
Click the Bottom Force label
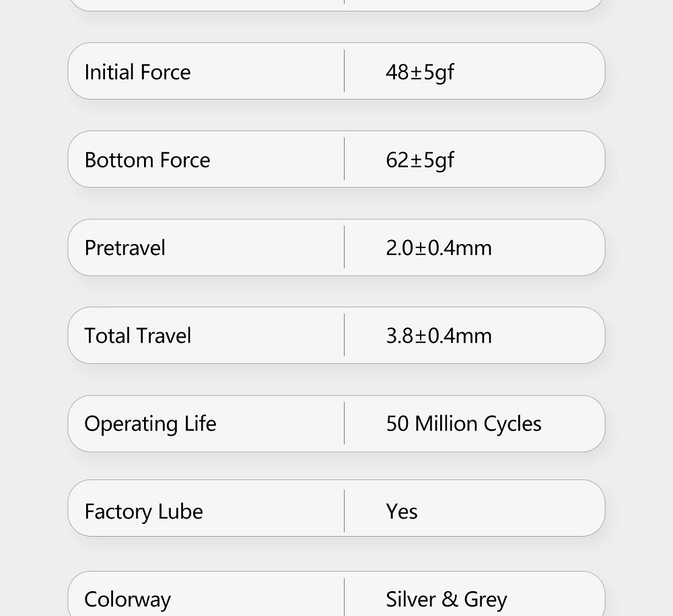[147, 160]
